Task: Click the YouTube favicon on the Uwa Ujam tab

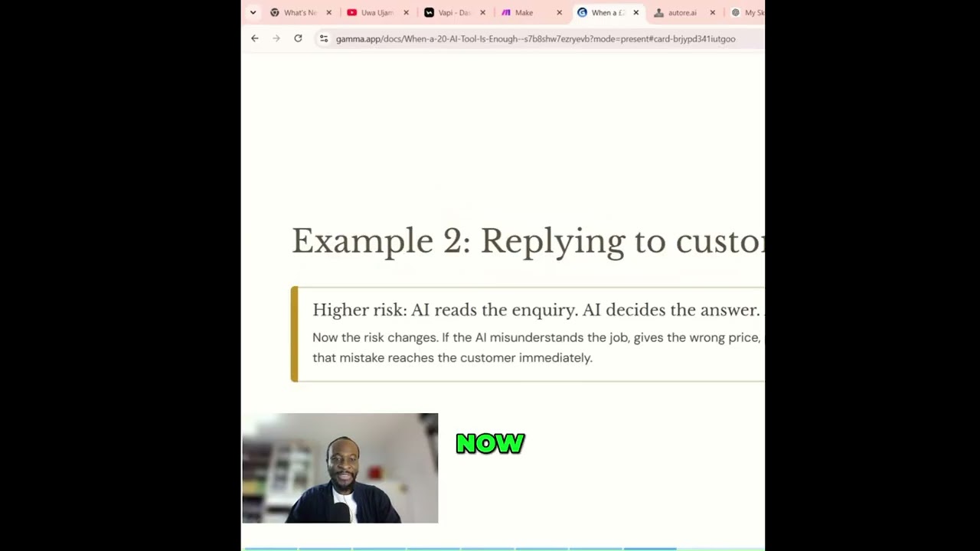Action: coord(351,12)
